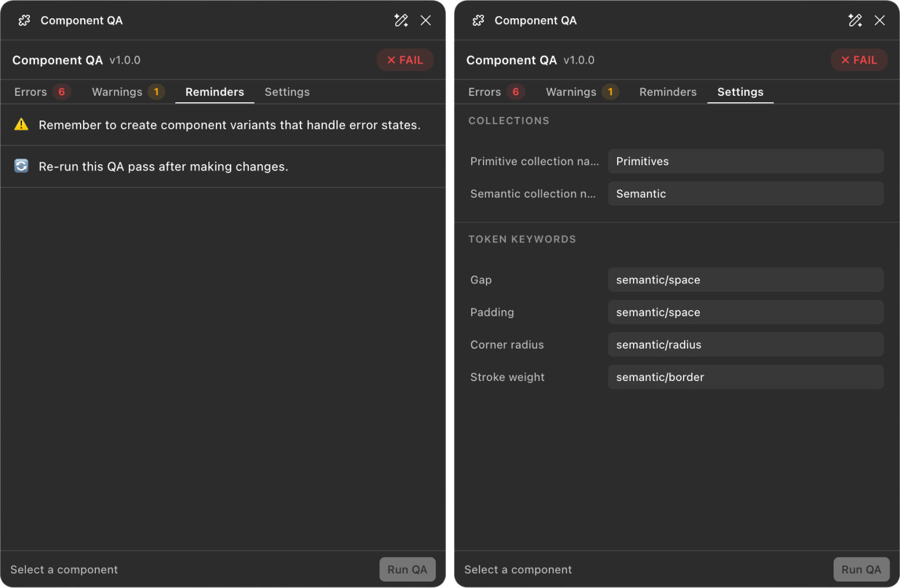Open the Warnings tab in left panel
Viewport: 900px width, 588px height.
click(128, 92)
